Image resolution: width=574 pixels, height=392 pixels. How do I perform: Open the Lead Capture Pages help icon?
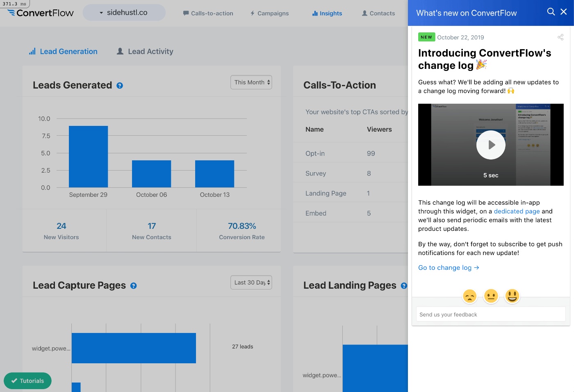(133, 286)
